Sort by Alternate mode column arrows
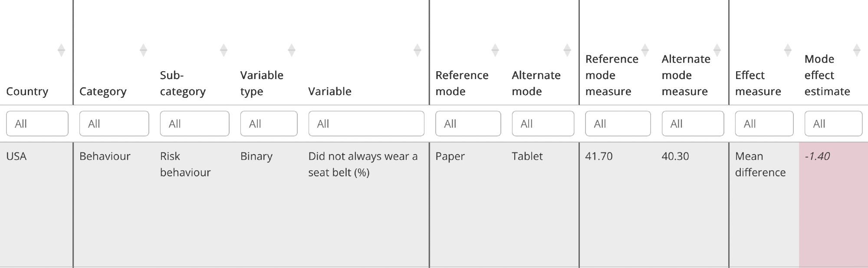Image resolution: width=868 pixels, height=268 pixels. (x=567, y=50)
